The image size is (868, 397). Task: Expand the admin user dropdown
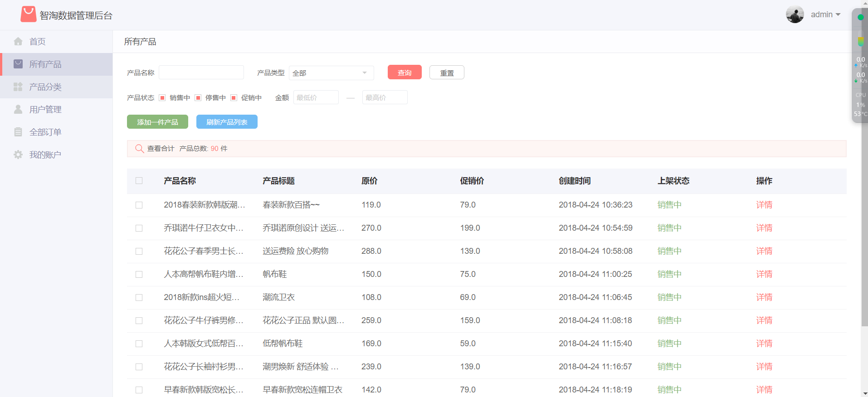(825, 15)
